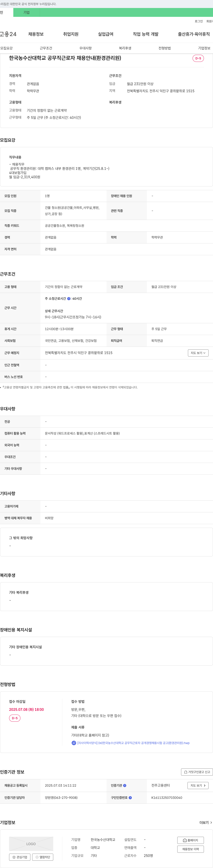Click the D-5 badge under 접수 마감일

click(15, 718)
